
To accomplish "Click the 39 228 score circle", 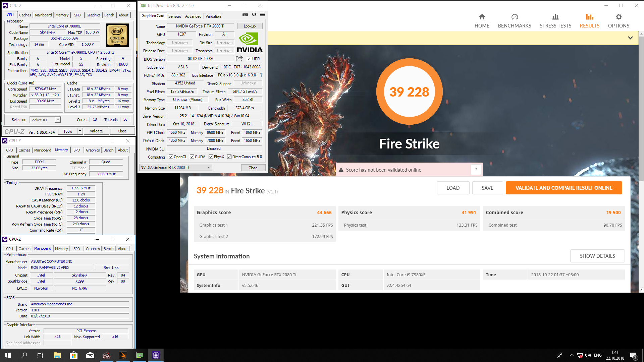I will (x=409, y=92).
